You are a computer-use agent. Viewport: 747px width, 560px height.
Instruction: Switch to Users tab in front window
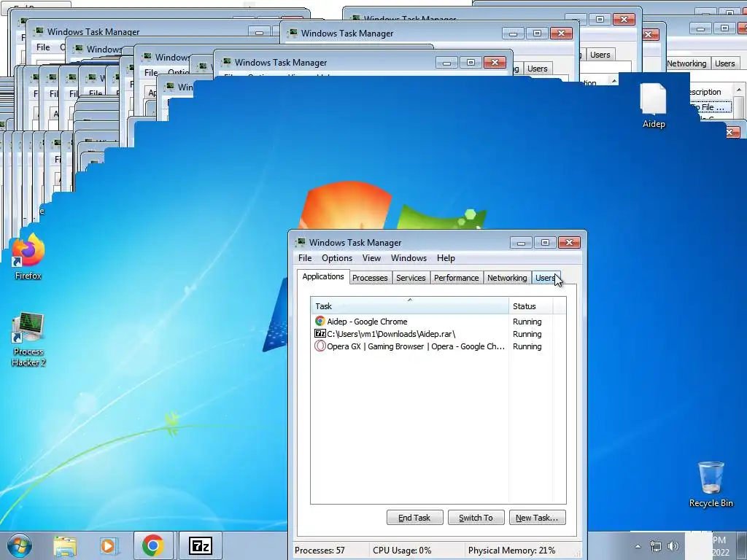[546, 278]
